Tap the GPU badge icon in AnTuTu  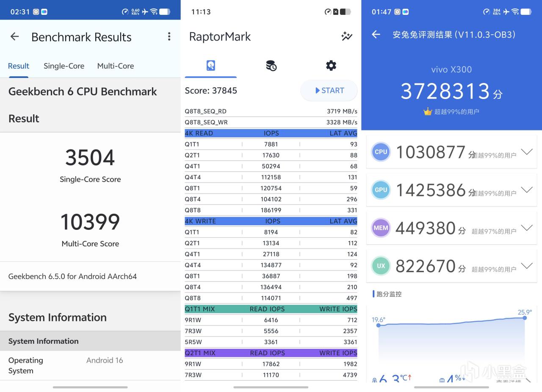[381, 190]
